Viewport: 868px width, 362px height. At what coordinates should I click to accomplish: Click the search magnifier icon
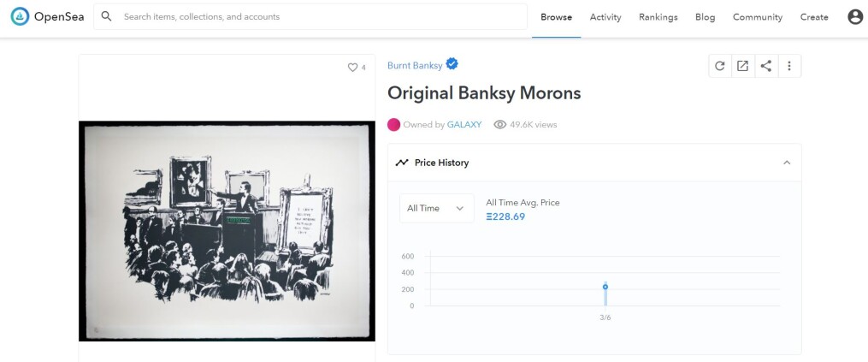coord(107,16)
